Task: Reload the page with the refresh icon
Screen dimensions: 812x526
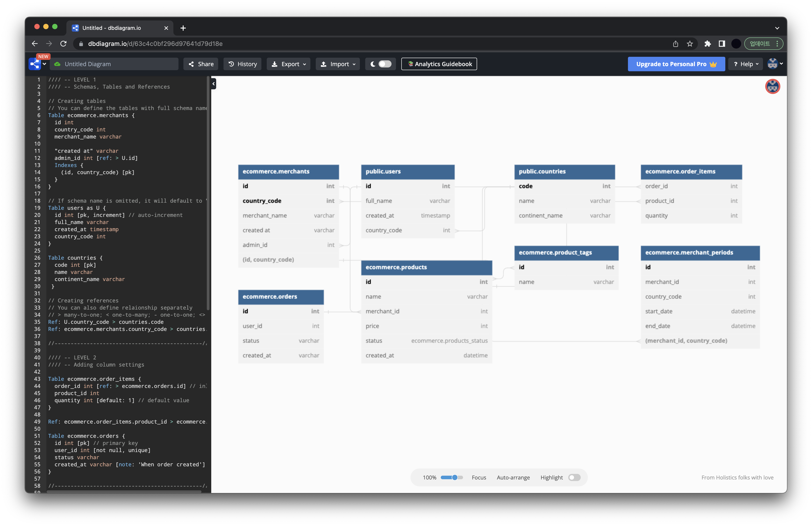Action: tap(64, 44)
